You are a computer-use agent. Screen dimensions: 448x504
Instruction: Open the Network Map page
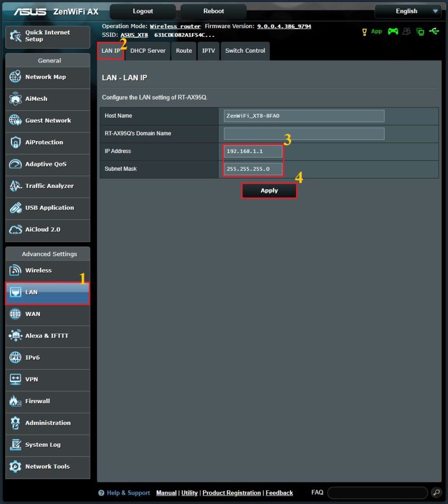pyautogui.click(x=47, y=77)
